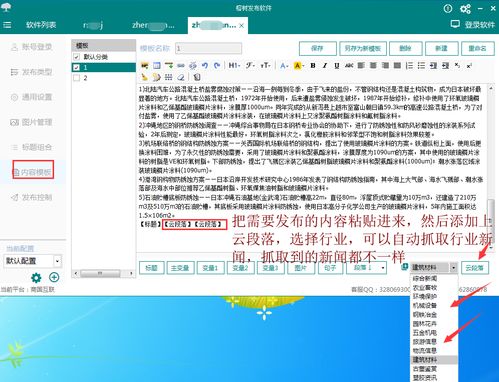Open the font size tT dropdown
Screen dimensions: 499x382
[266, 66]
